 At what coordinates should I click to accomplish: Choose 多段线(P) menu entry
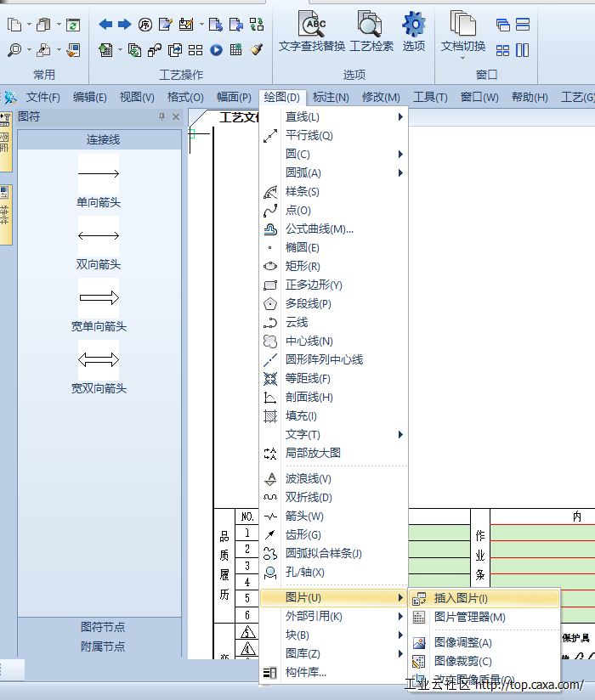tap(333, 303)
